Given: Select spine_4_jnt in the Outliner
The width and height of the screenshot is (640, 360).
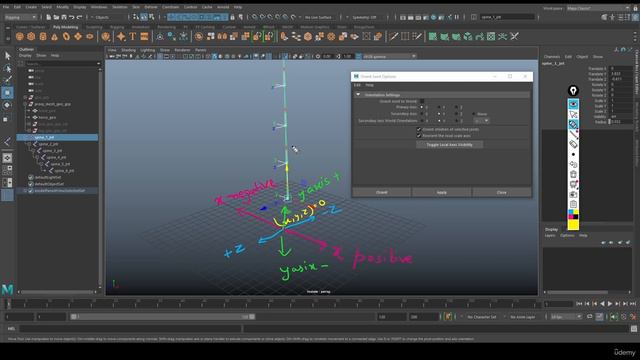Looking at the screenshot, I should [x=56, y=157].
